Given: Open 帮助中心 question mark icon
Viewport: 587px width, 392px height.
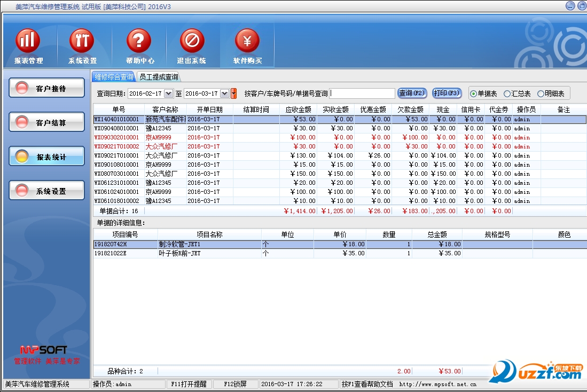Looking at the screenshot, I should 139,42.
